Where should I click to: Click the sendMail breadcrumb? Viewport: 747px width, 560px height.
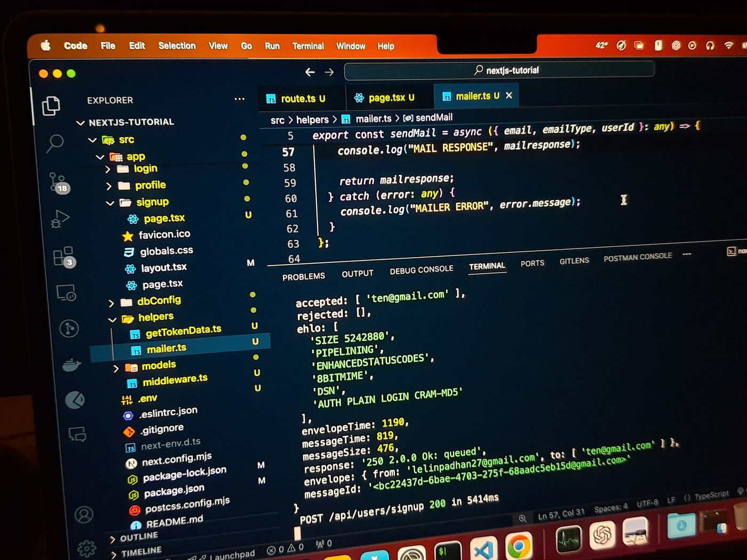[428, 117]
